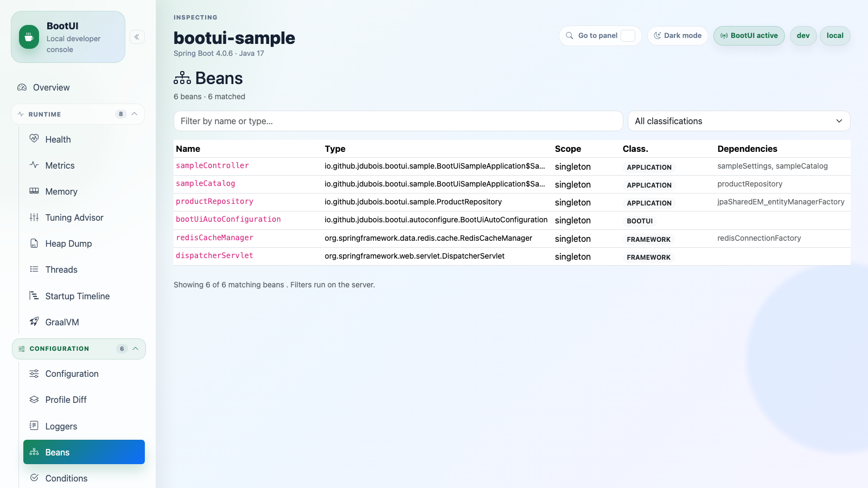The width and height of the screenshot is (868, 488).
Task: Click the Startup Timeline chart icon
Action: (x=34, y=296)
